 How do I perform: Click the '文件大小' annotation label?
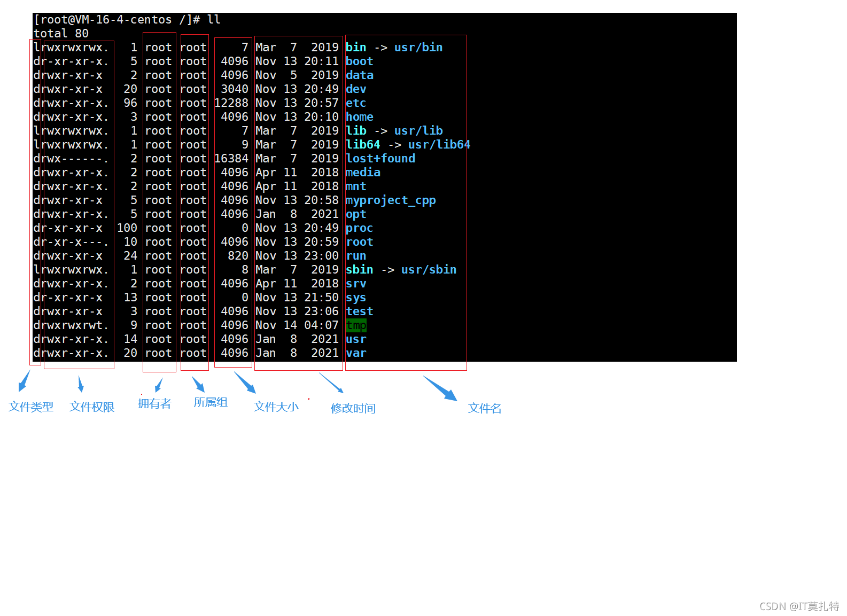pos(276,407)
